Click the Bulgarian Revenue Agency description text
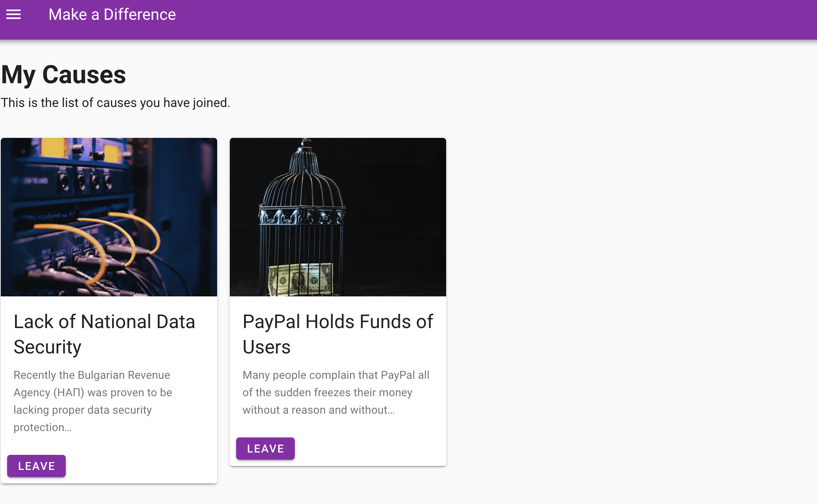Image resolution: width=817 pixels, height=504 pixels. pos(93,401)
